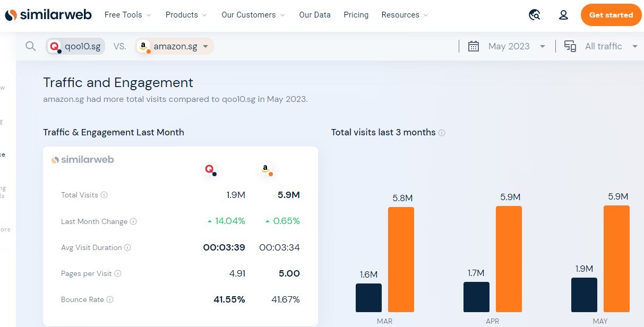644x327 pixels.
Task: Expand the Our Customers menu
Action: (x=253, y=15)
